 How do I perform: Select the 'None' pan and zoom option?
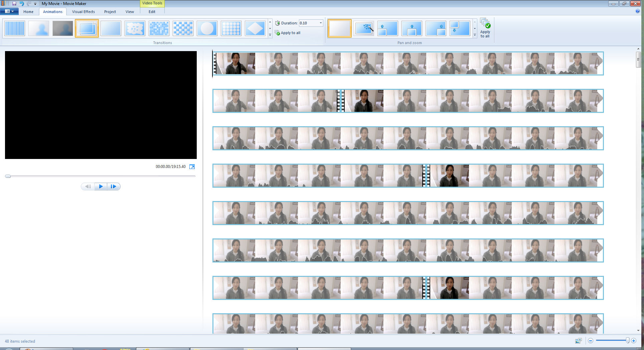click(x=339, y=28)
